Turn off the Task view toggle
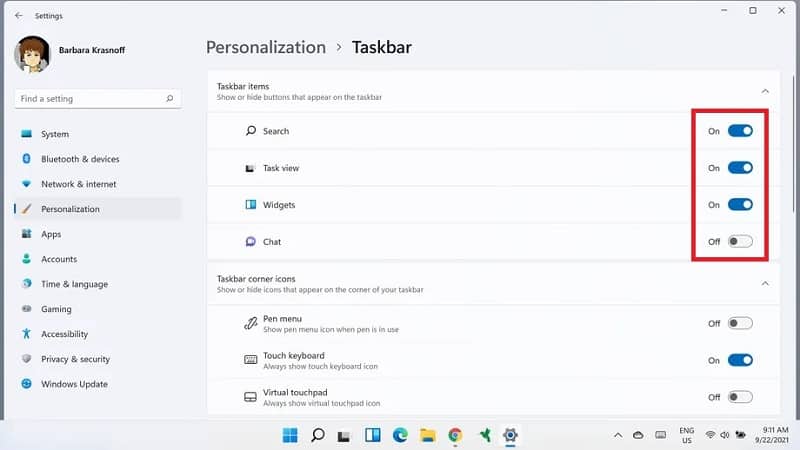This screenshot has height=450, width=800. (x=740, y=168)
